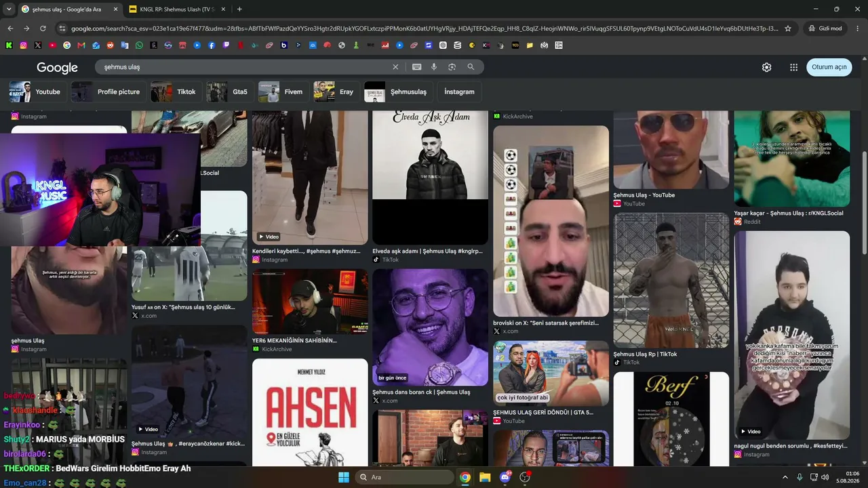This screenshot has width=868, height=488.
Task: Filter images by the Instagram chip
Action: (x=459, y=92)
